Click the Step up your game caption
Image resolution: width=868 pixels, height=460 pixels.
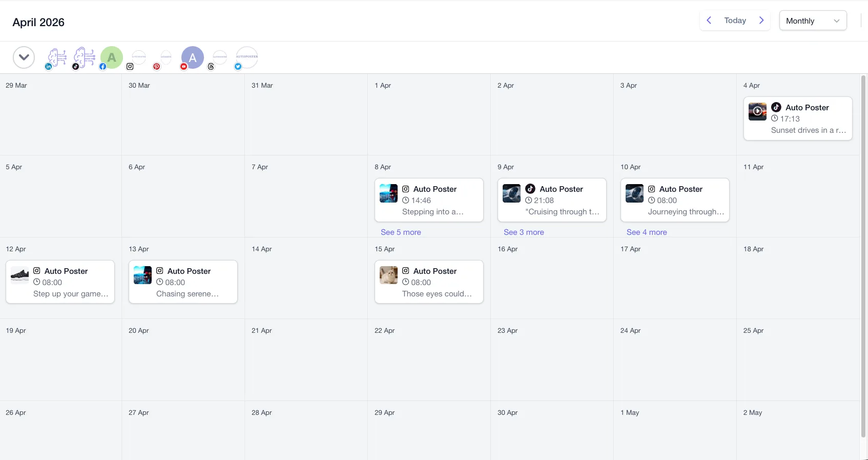tap(71, 294)
